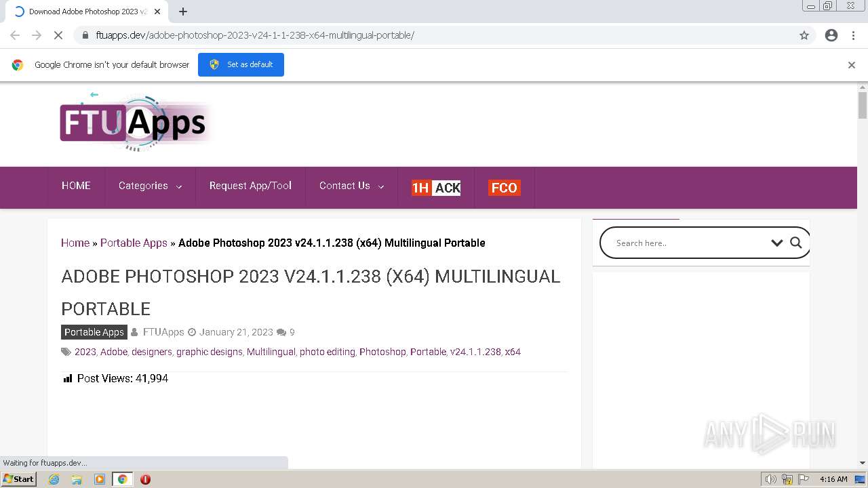This screenshot has width=868, height=488.
Task: Click the photo editing tag
Action: click(328, 352)
